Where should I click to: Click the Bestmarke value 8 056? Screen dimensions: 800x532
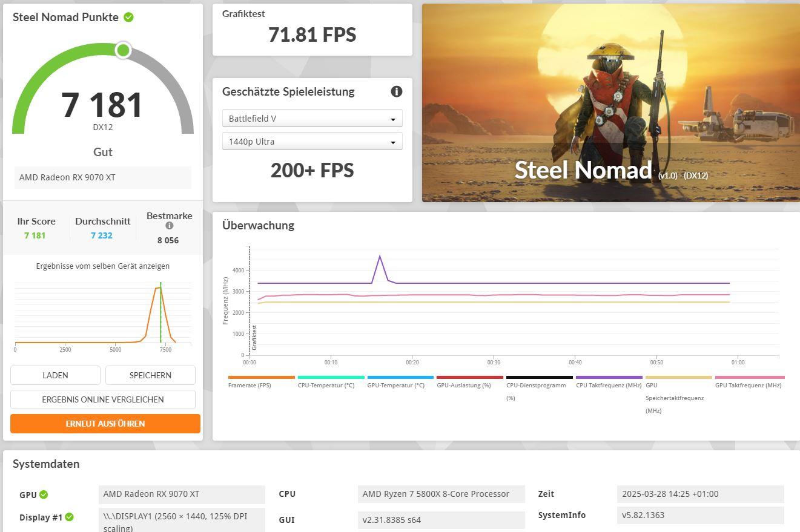(168, 240)
